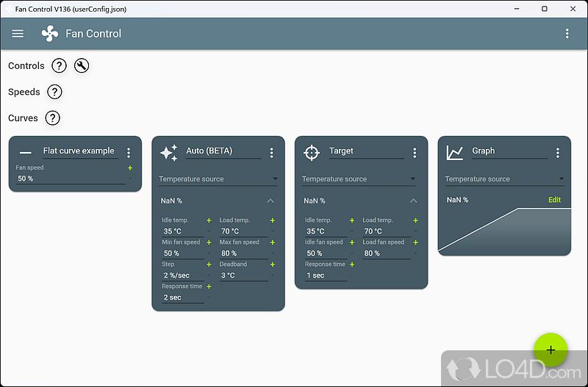Click the flat curve line icon
The image size is (588, 387).
pyautogui.click(x=26, y=153)
